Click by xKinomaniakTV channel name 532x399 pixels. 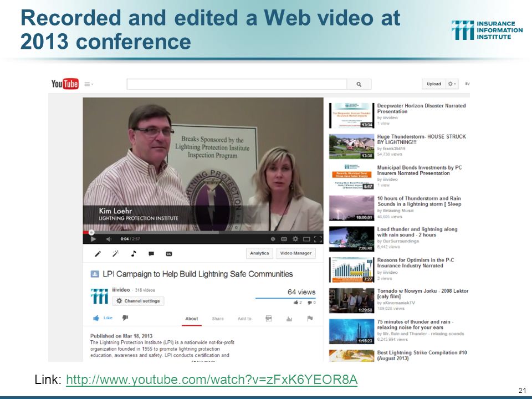396,303
